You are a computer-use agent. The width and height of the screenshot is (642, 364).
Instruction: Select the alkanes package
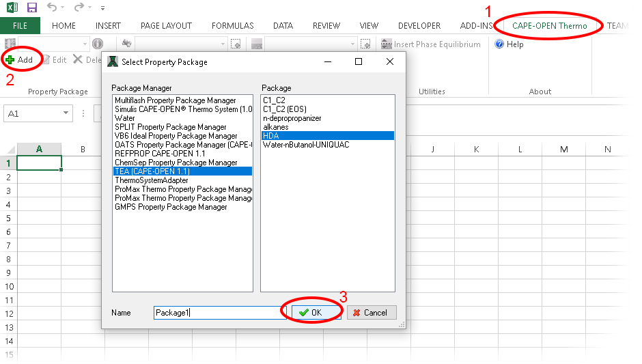pyautogui.click(x=328, y=127)
